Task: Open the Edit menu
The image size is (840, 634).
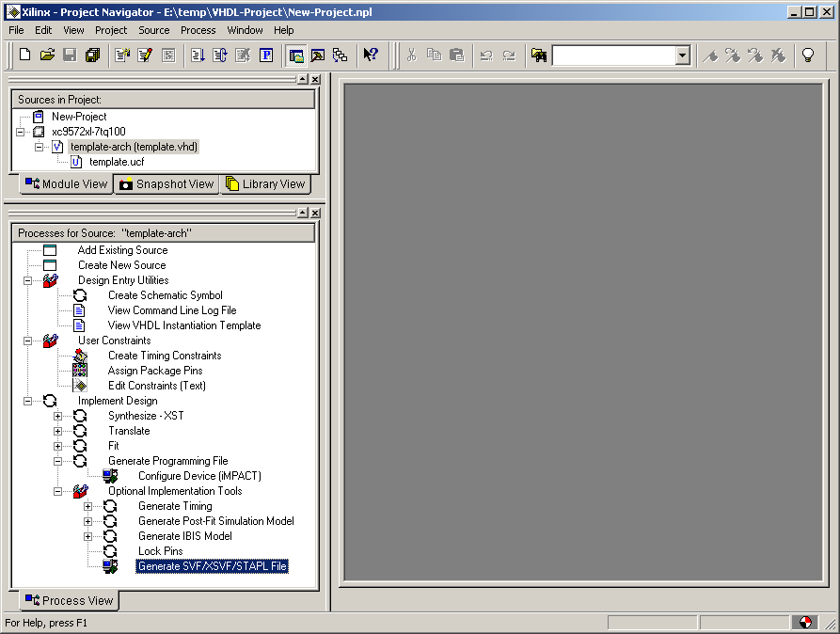Action: pyautogui.click(x=43, y=30)
